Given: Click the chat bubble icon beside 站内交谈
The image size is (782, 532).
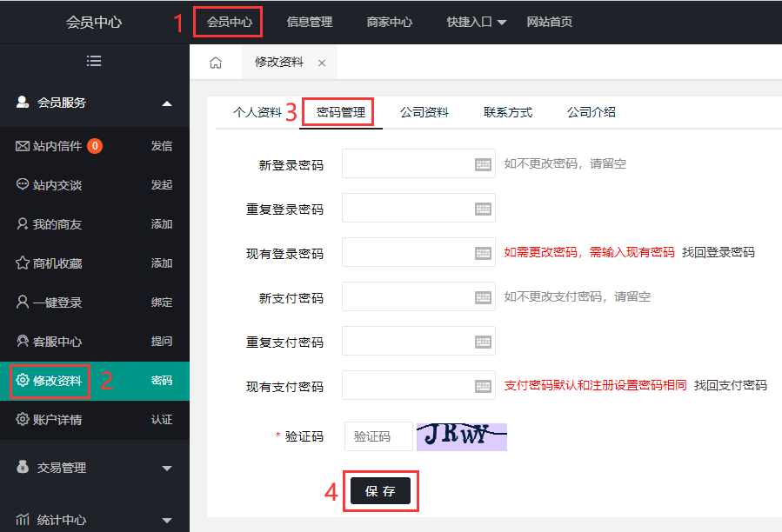Looking at the screenshot, I should click(x=23, y=184).
